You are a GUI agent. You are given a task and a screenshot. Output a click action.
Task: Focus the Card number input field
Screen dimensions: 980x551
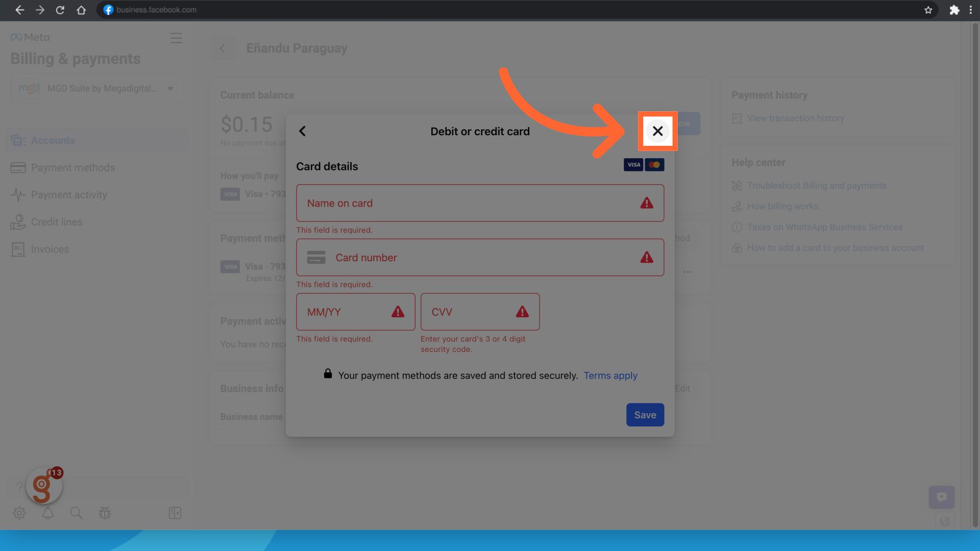tap(480, 258)
